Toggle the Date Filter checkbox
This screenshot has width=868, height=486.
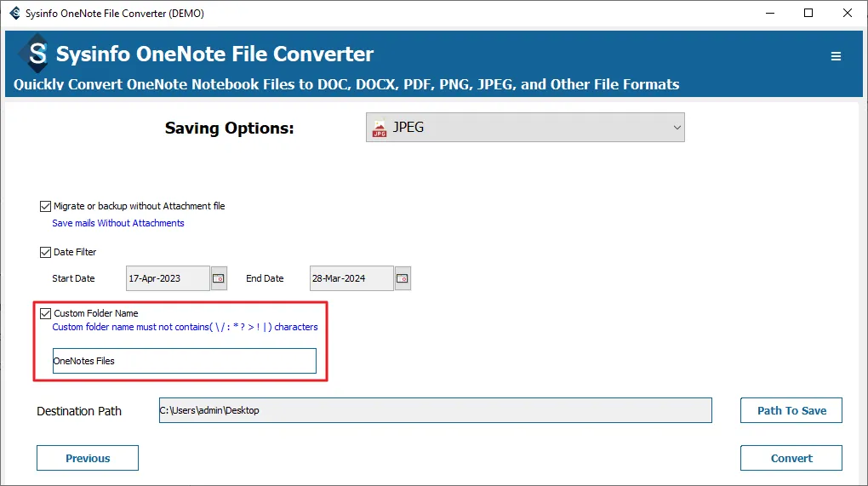45,253
